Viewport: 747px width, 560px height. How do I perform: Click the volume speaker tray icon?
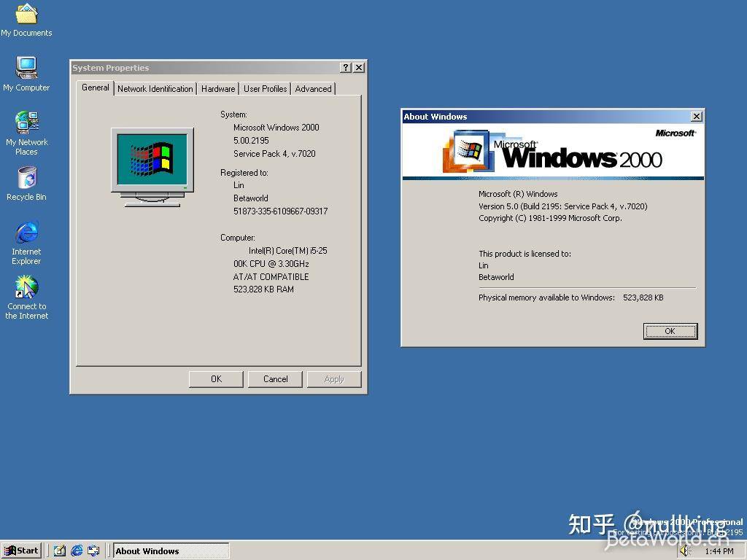click(x=684, y=551)
